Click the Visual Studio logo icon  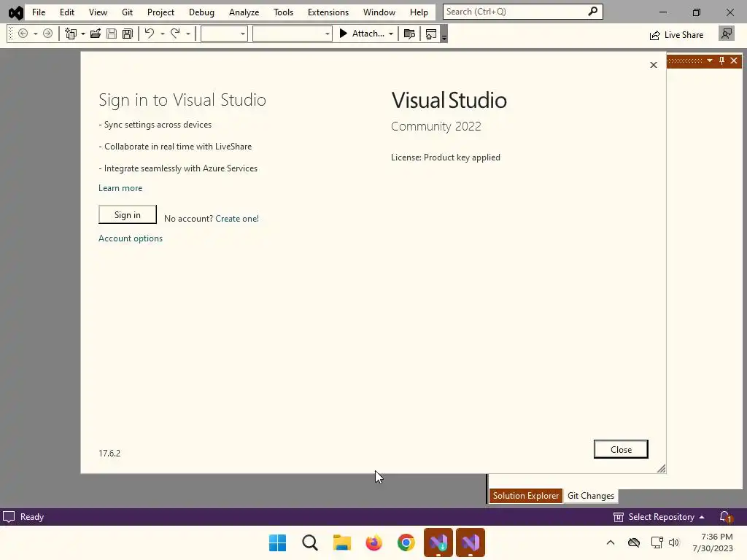pos(16,12)
